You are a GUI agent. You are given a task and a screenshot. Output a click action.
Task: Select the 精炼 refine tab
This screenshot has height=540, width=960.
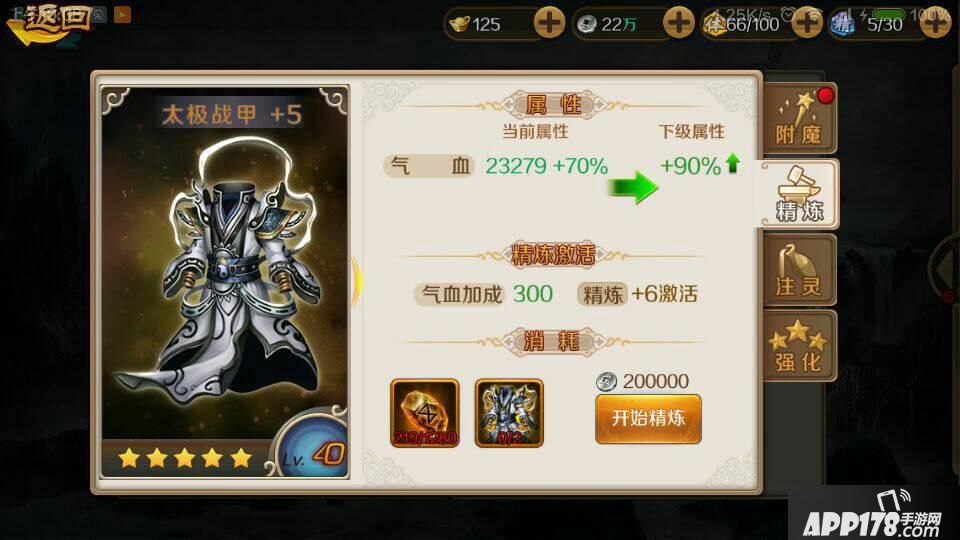pyautogui.click(x=799, y=194)
